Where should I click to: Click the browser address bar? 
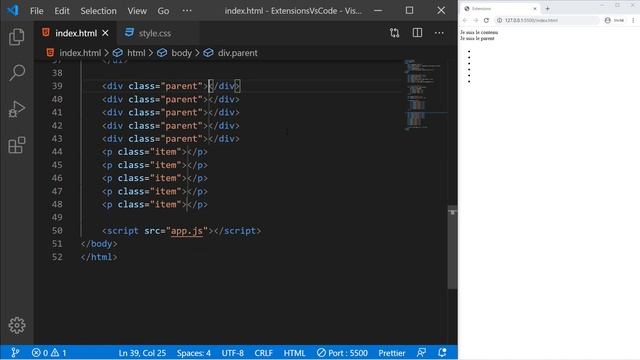[x=547, y=20]
